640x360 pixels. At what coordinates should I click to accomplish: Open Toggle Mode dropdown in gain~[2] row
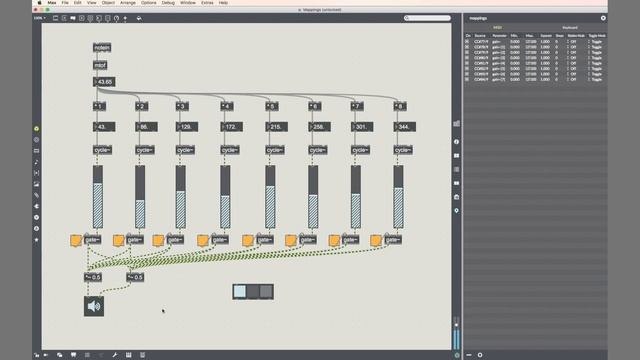coord(596,52)
